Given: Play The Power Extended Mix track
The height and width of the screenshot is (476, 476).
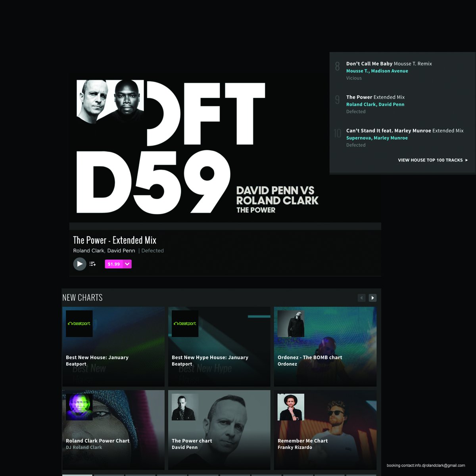Looking at the screenshot, I should click(80, 264).
